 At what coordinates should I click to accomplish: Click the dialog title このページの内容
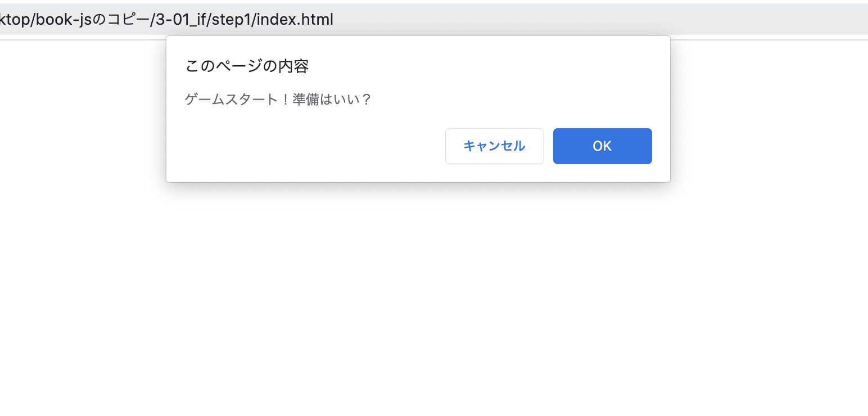coord(247,66)
